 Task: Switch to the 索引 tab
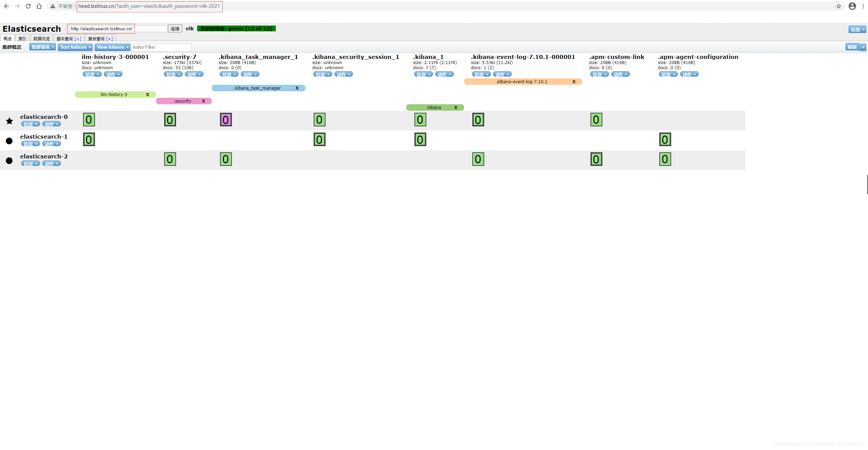(x=22, y=38)
